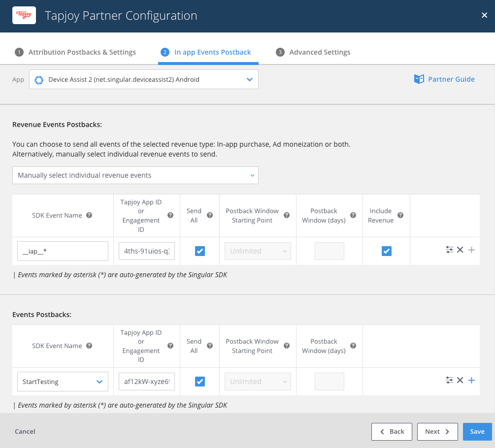Show help for revenue SDK Event Name

(89, 215)
